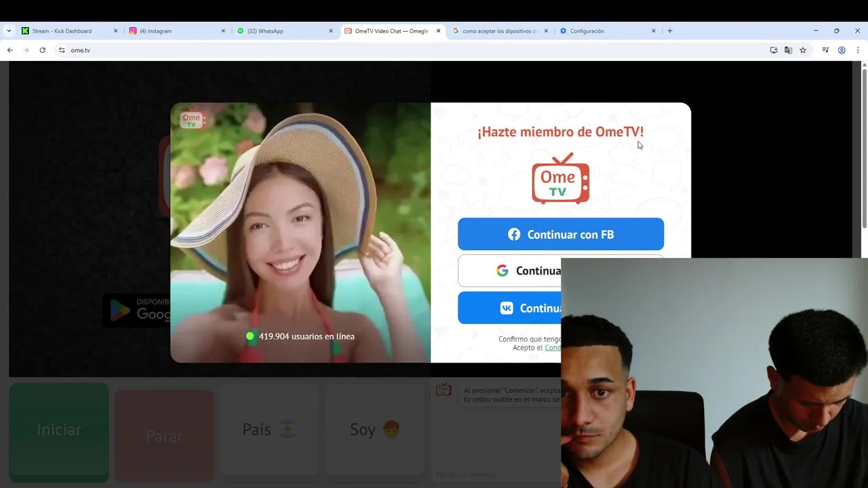Click the webcam overlay video
Viewport: 868px width, 488px height.
715,373
